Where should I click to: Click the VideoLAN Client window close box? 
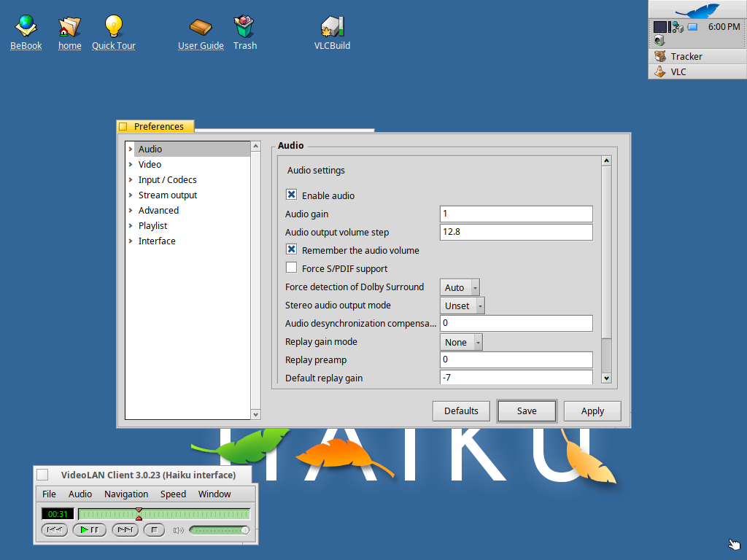(x=42, y=475)
